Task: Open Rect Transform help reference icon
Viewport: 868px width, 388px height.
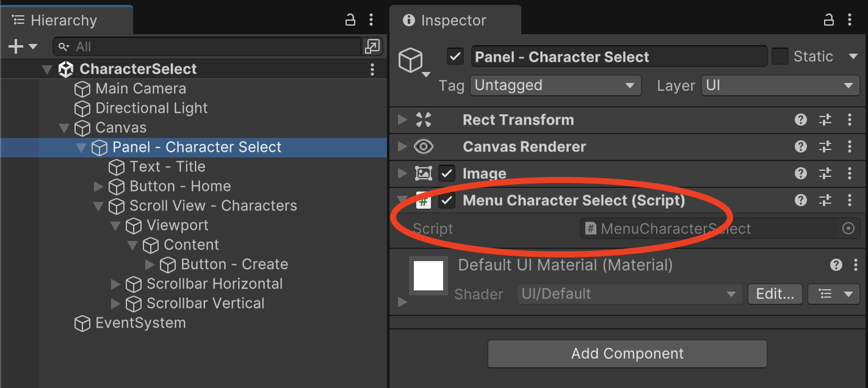Action: point(801,120)
